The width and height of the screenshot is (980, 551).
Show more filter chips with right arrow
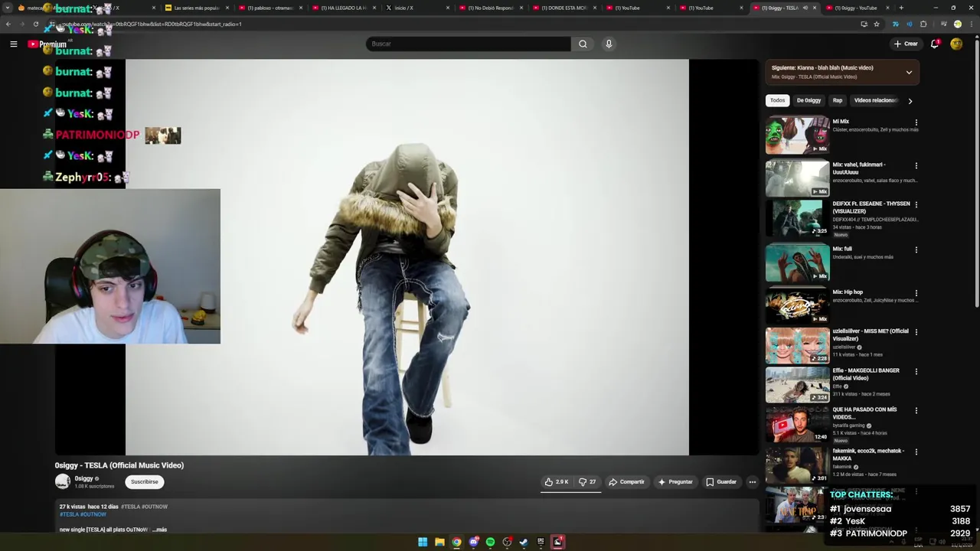tap(910, 101)
